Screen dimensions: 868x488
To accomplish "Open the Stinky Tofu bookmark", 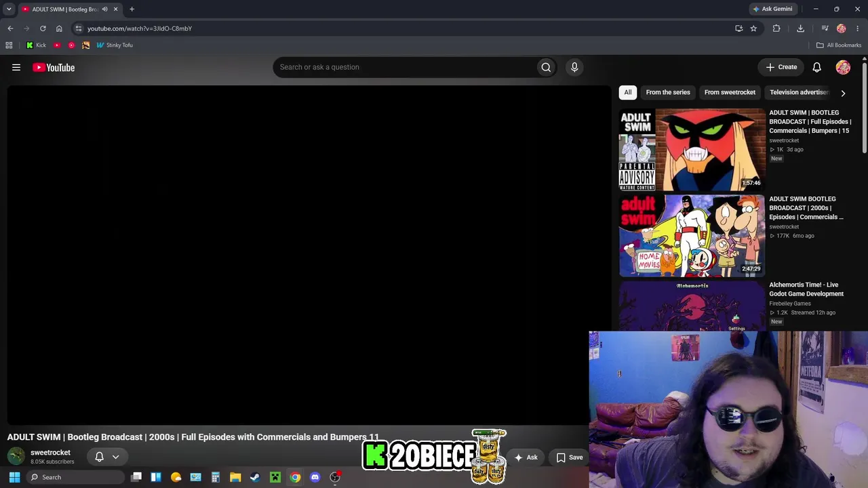I will tap(115, 45).
